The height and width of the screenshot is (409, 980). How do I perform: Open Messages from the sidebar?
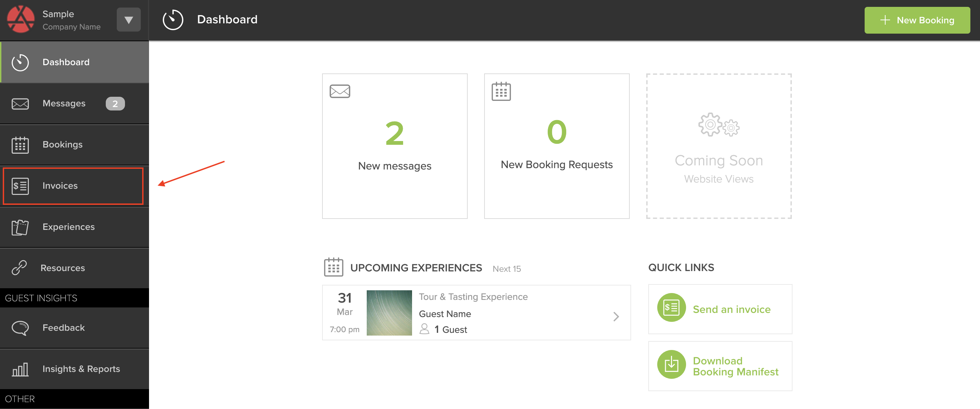64,103
